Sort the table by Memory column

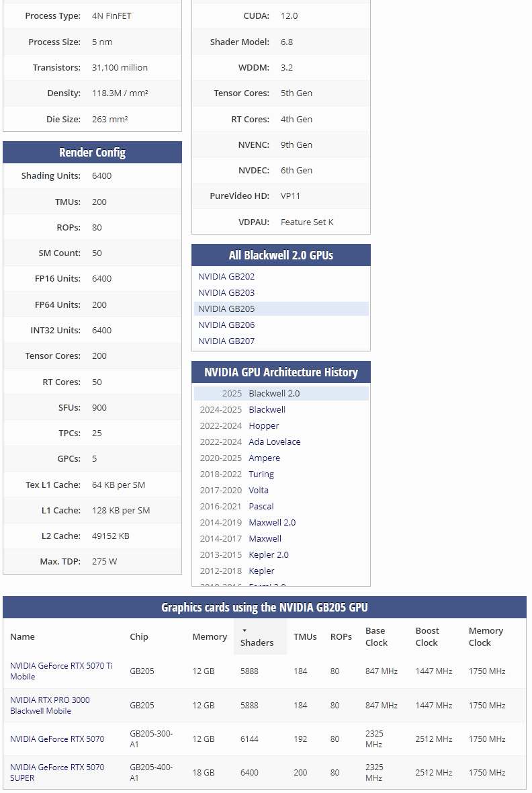(210, 637)
